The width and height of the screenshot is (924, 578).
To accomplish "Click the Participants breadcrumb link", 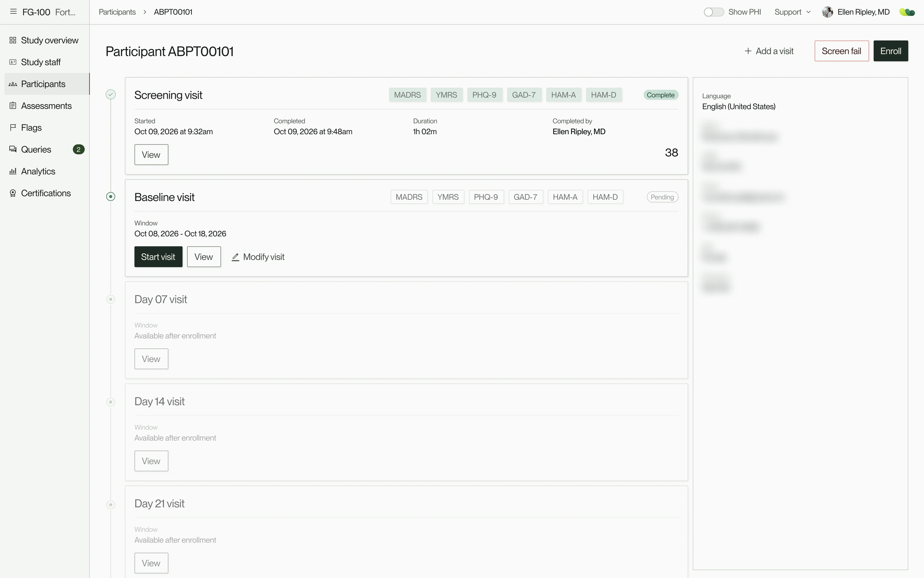I will pyautogui.click(x=117, y=12).
